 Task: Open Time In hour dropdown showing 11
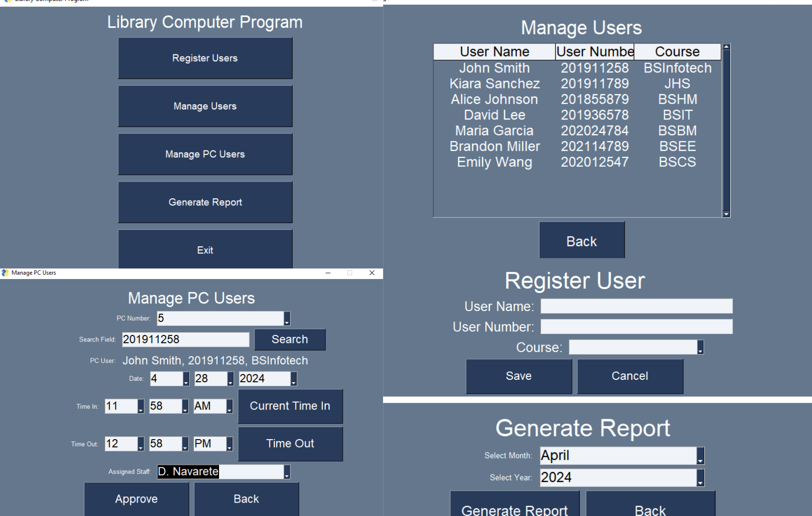tap(141, 406)
